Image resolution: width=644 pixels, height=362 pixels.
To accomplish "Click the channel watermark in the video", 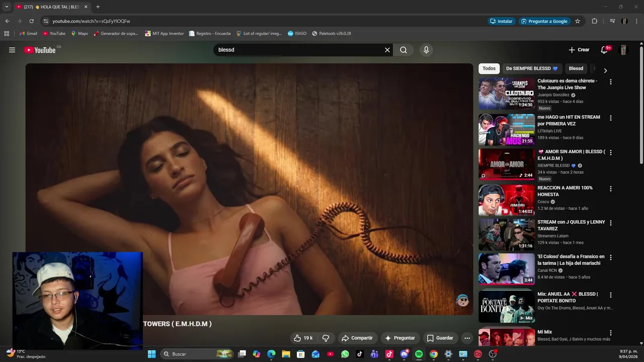I will tap(462, 301).
